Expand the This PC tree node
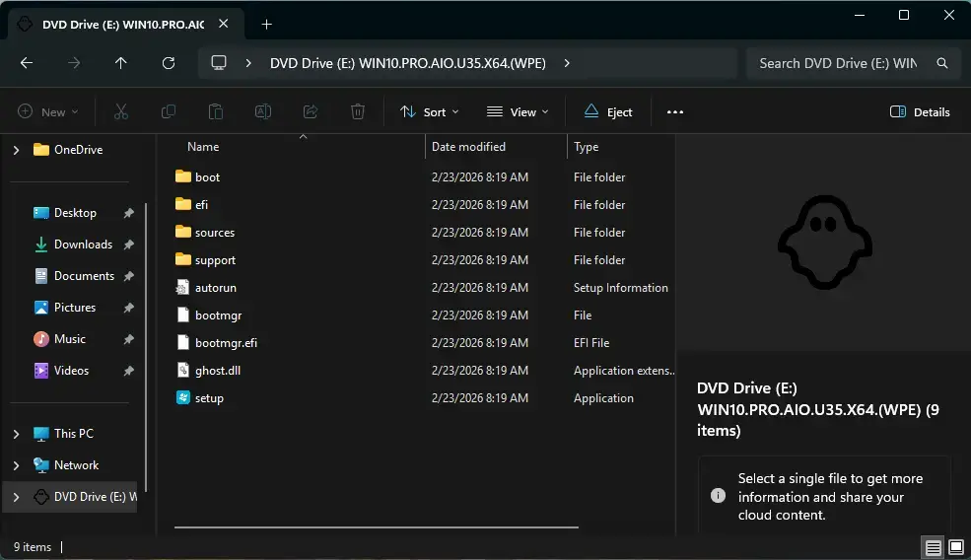 [x=16, y=434]
